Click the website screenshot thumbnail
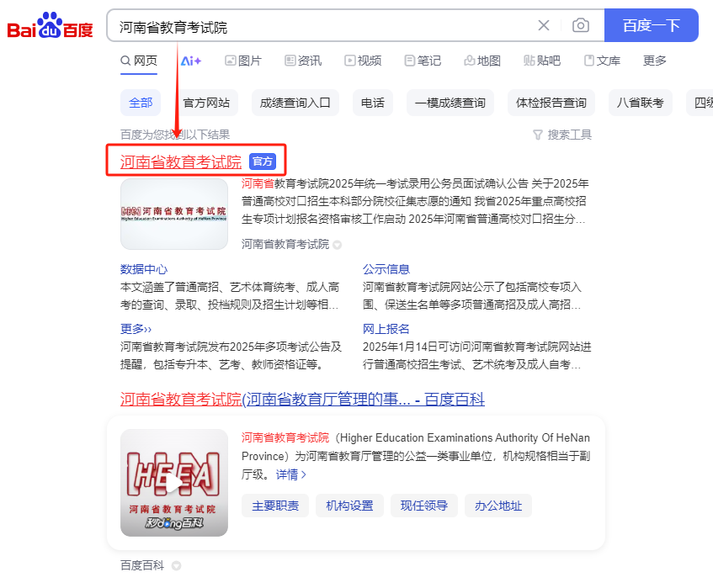 [x=173, y=214]
